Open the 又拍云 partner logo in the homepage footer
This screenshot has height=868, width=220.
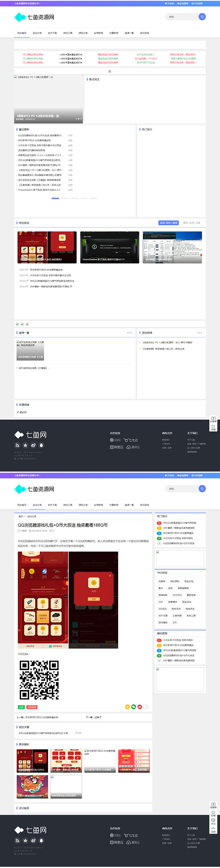[115, 440]
